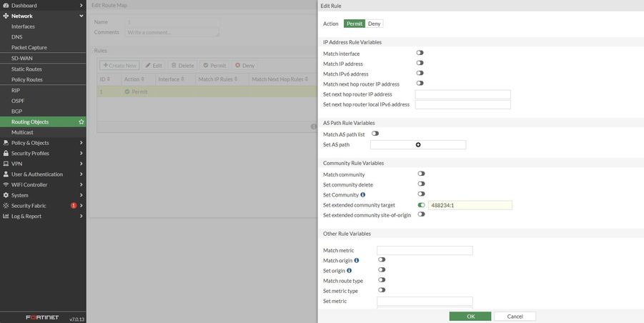Expand System menu chevron

(81, 195)
